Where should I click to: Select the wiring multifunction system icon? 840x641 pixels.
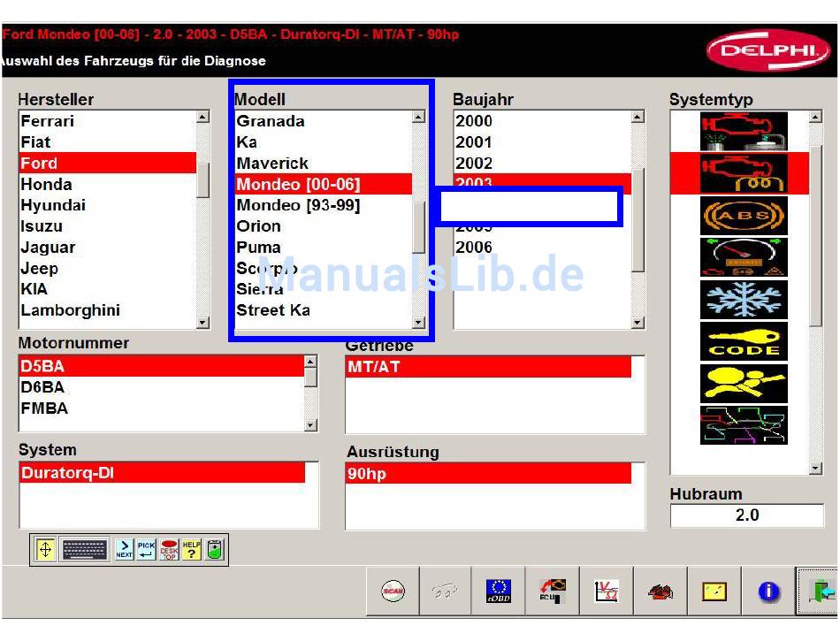(x=744, y=425)
